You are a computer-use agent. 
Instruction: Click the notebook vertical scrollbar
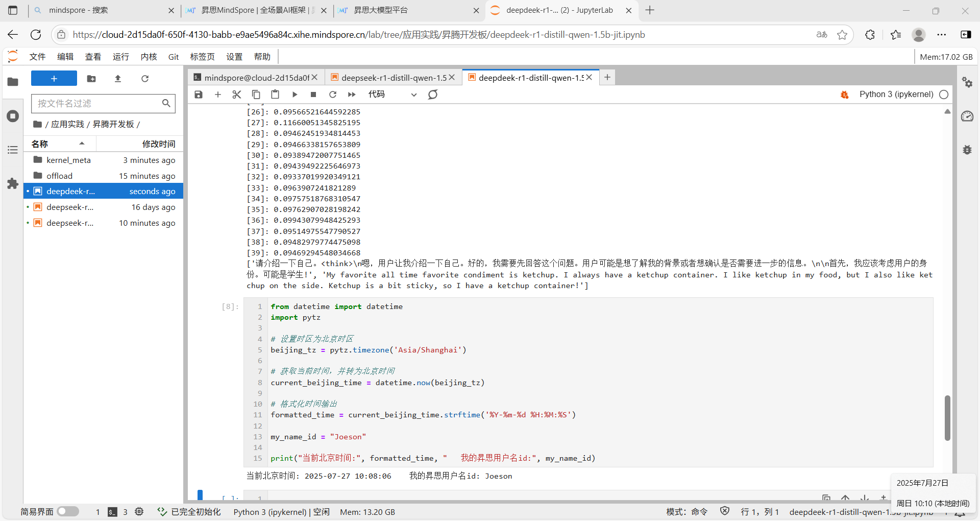(x=947, y=417)
